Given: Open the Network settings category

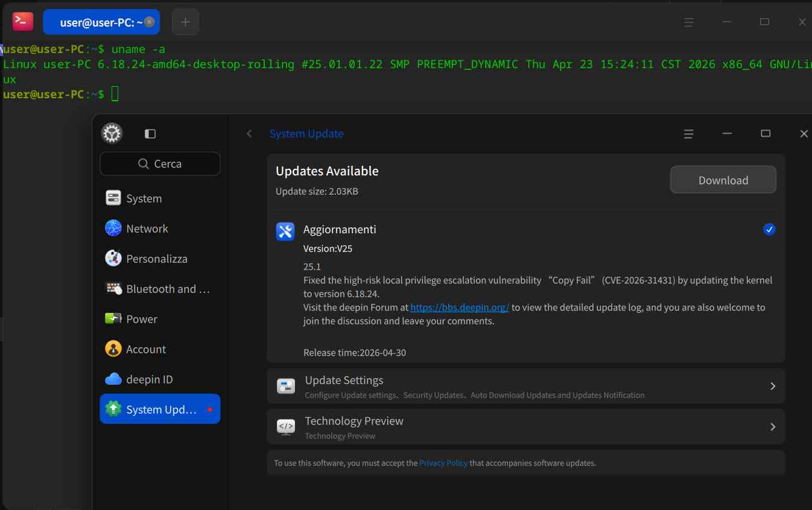Looking at the screenshot, I should click(x=160, y=228).
